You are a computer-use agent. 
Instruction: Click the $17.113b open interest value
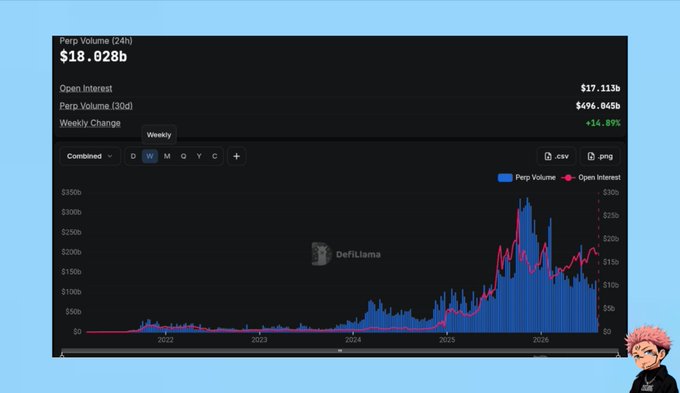coord(600,88)
